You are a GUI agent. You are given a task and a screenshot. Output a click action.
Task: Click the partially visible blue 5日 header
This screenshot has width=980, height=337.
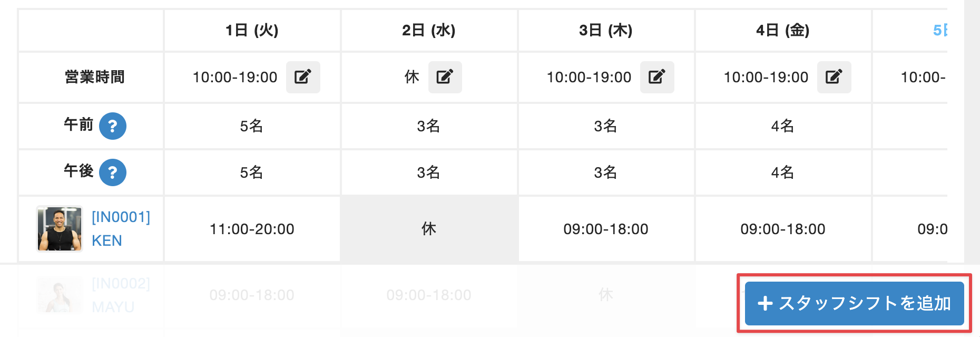[x=940, y=31]
